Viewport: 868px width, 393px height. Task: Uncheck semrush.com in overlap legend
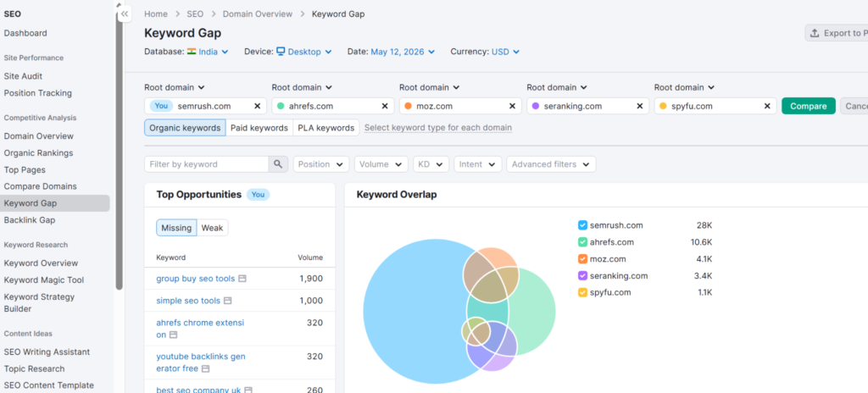point(582,225)
